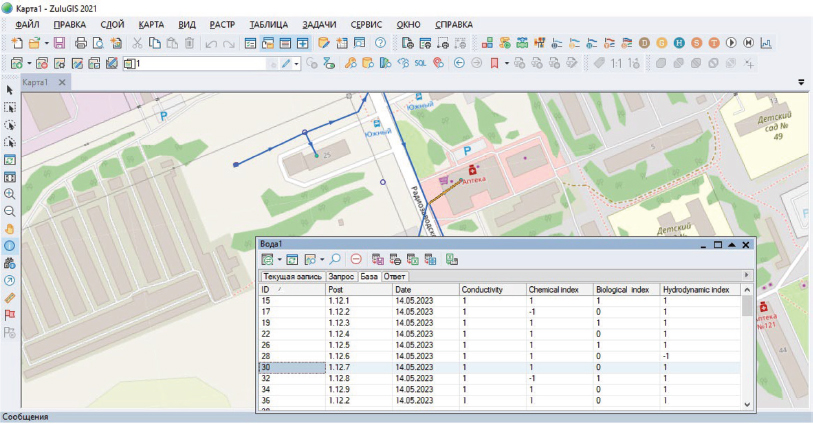Click the orange circular D button
Screen dimensions: 813x424
point(645,43)
